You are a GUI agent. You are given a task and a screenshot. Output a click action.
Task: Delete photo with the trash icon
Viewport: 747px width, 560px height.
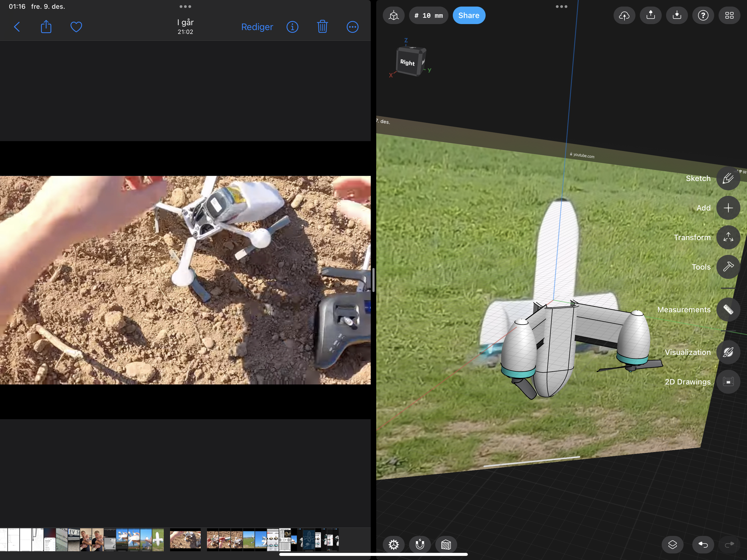323,27
